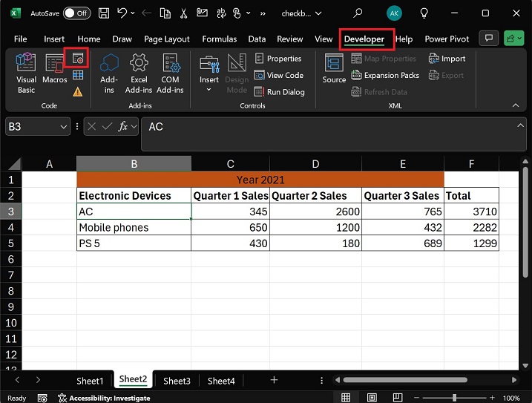This screenshot has width=532, height=403.
Task: Toggle the AutoSave switch
Action: (76, 13)
